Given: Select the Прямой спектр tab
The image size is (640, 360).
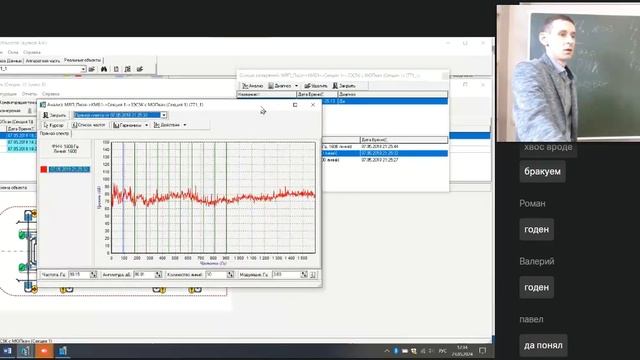Looking at the screenshot, I should 54,133.
